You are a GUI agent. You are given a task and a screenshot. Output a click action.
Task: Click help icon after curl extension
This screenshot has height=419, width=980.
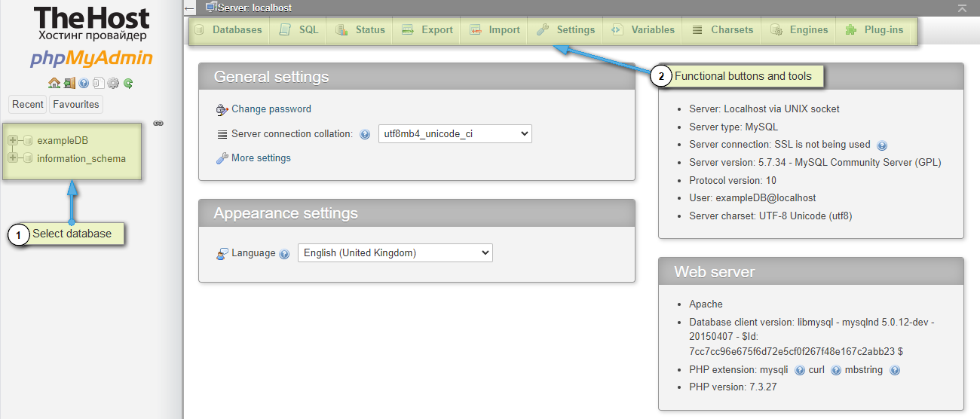pos(836,370)
